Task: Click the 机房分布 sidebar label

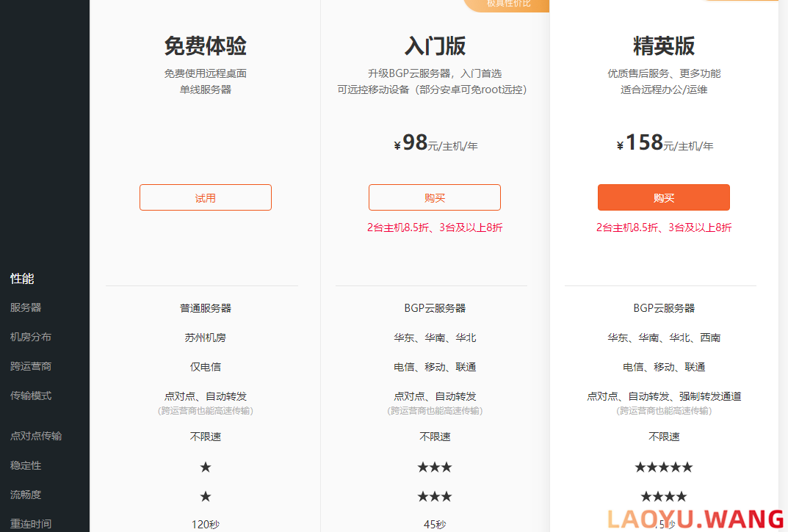Action: 31,337
